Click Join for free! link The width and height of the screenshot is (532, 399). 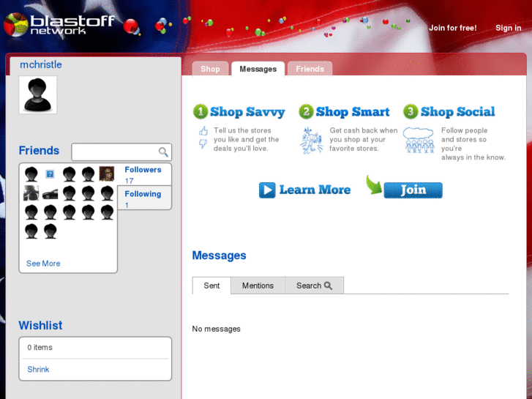[x=453, y=28]
